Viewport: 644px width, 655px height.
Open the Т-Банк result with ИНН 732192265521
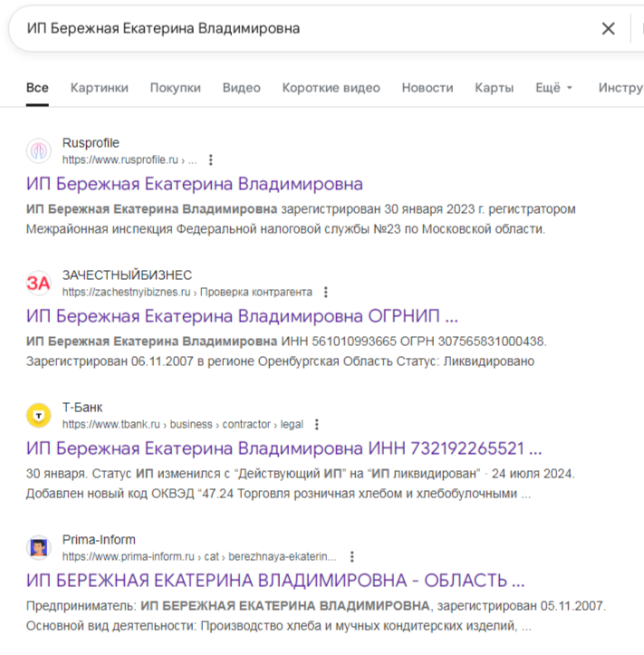click(284, 448)
